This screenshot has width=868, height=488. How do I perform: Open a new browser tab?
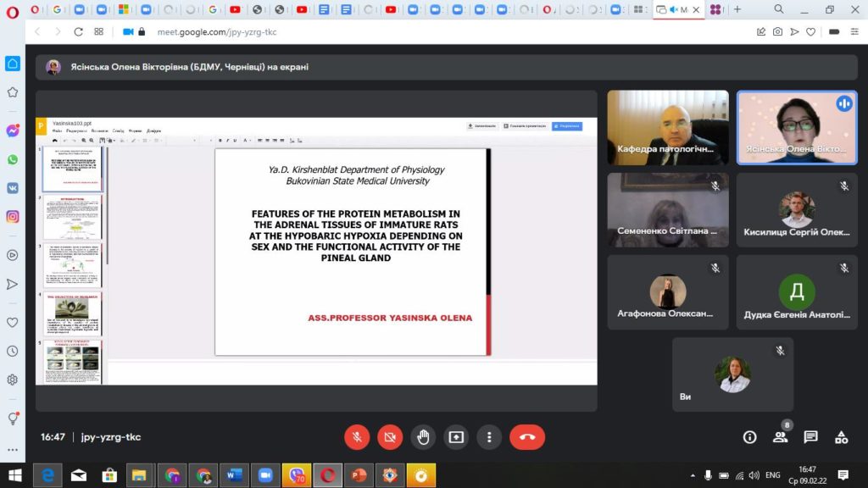pyautogui.click(x=737, y=9)
